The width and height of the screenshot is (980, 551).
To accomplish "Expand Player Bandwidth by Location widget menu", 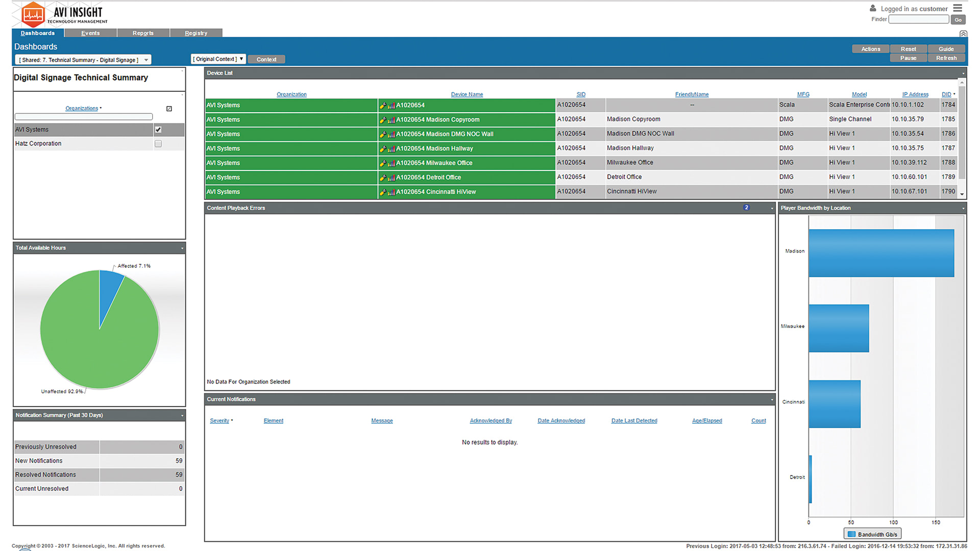I will pyautogui.click(x=963, y=208).
